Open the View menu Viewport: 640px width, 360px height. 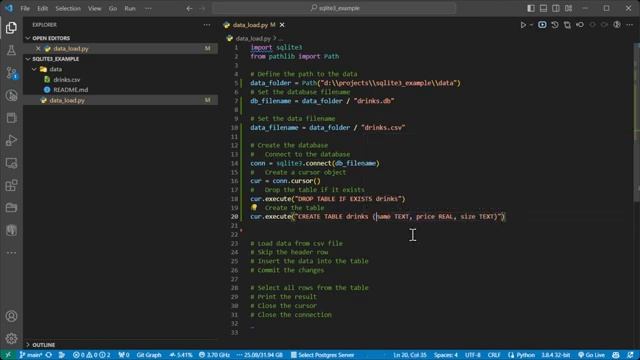click(94, 8)
